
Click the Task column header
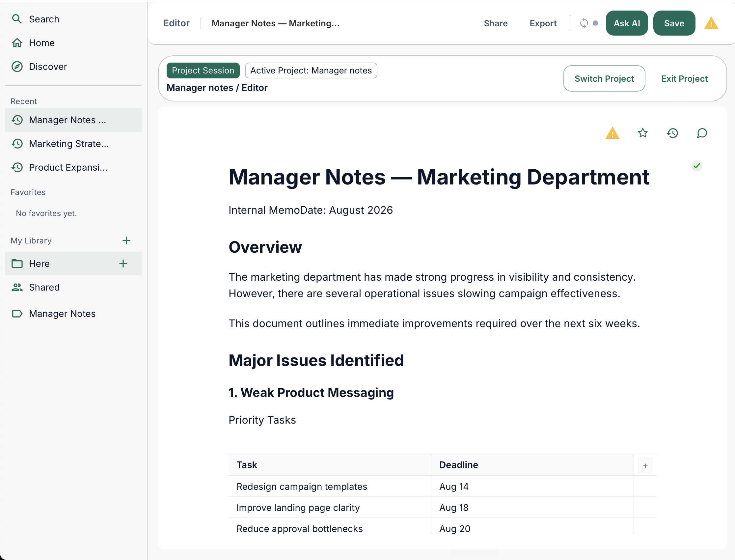(329, 465)
